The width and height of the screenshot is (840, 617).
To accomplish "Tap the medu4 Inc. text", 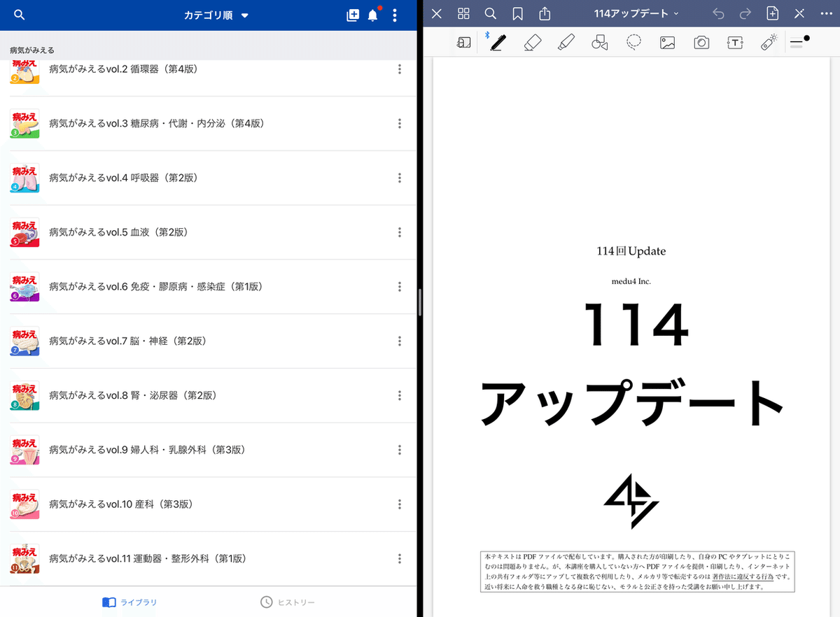I will coord(631,281).
